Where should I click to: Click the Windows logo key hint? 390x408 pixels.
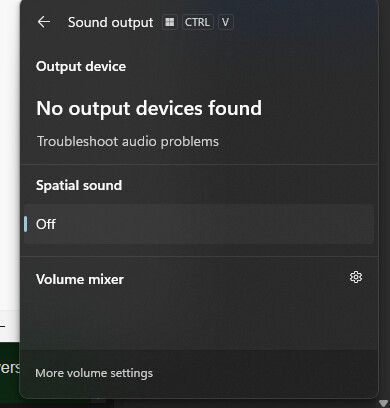170,22
